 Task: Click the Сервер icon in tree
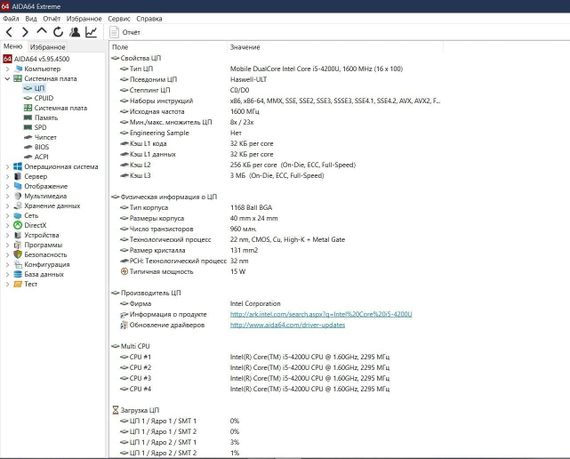[x=18, y=176]
